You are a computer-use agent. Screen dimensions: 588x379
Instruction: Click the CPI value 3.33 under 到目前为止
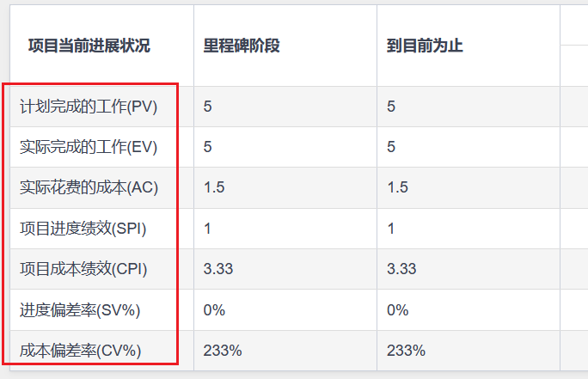(x=401, y=269)
